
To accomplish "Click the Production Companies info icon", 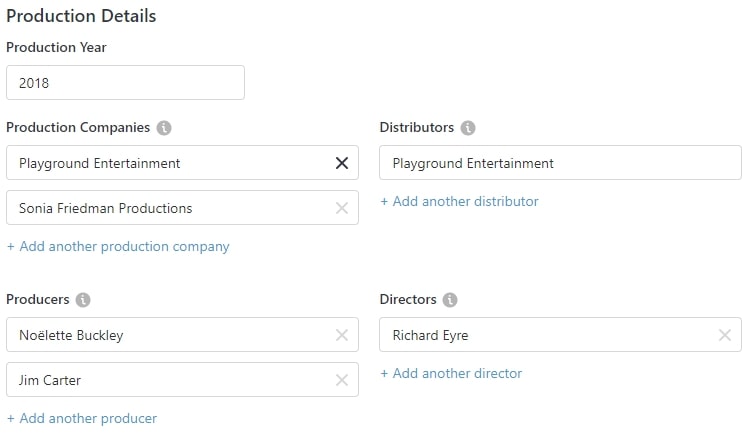I will 164,128.
